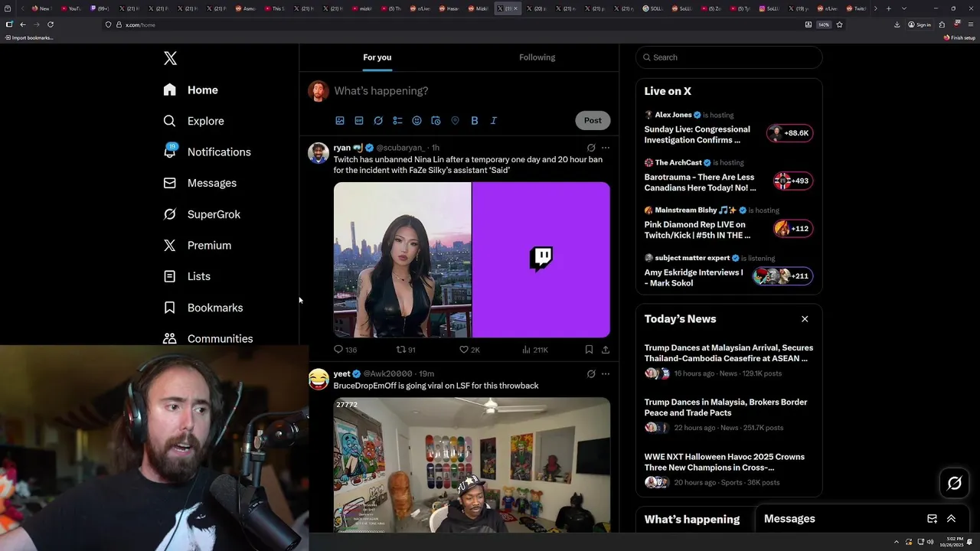Switch to the Following tab

click(x=537, y=57)
